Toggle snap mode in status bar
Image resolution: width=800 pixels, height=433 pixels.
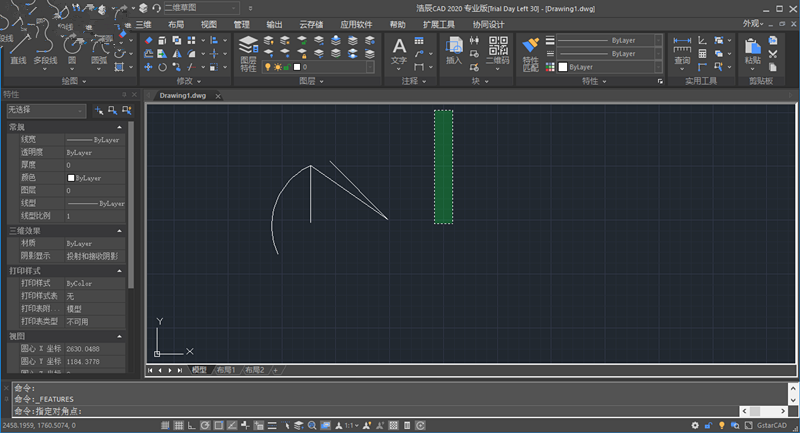click(165, 425)
